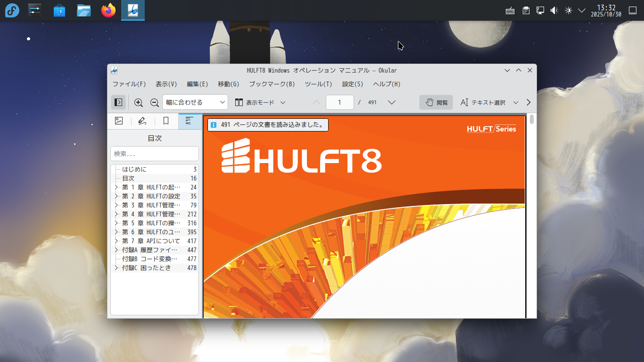Select the 付録C 困ったとき title

[x=147, y=268]
